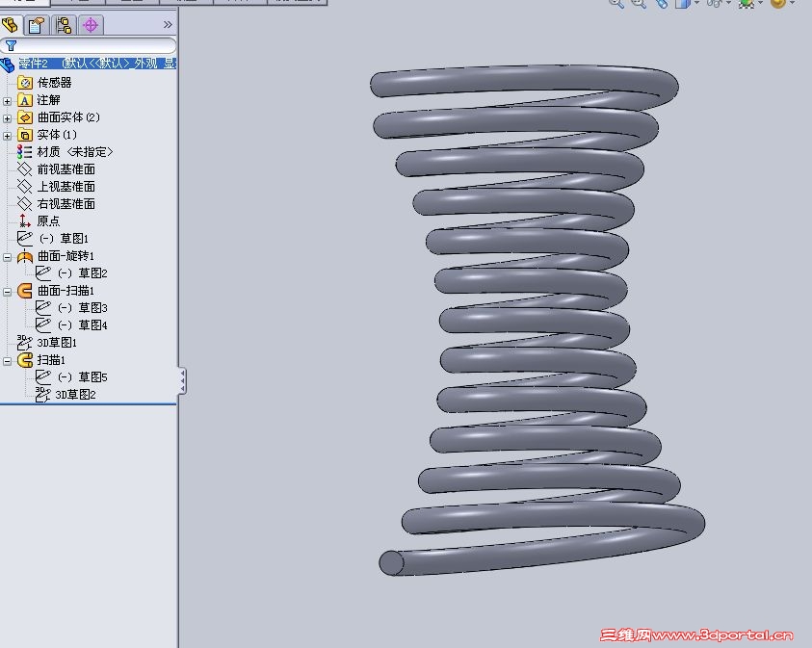
Task: Select the 上视基准面 top plane icon
Action: click(24, 187)
